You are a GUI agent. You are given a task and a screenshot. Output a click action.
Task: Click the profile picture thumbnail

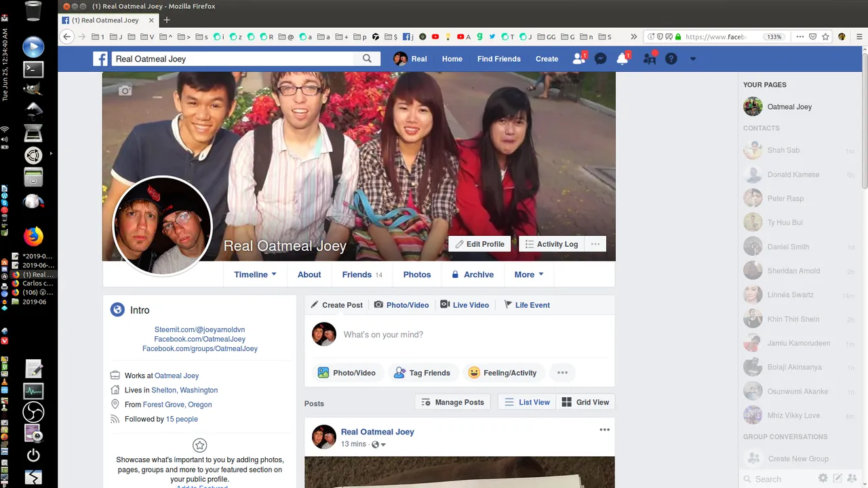(x=162, y=226)
